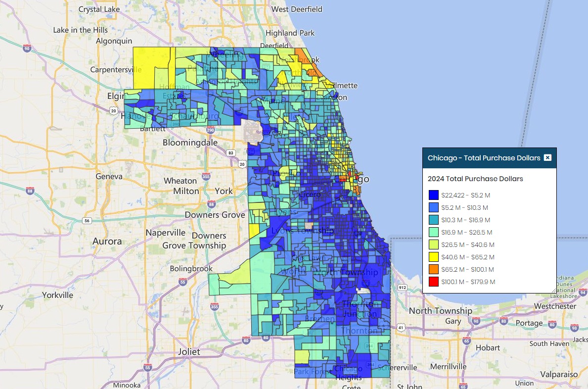The width and height of the screenshot is (588, 389).
Task: Click the Minooka map label
Action: pos(127,385)
